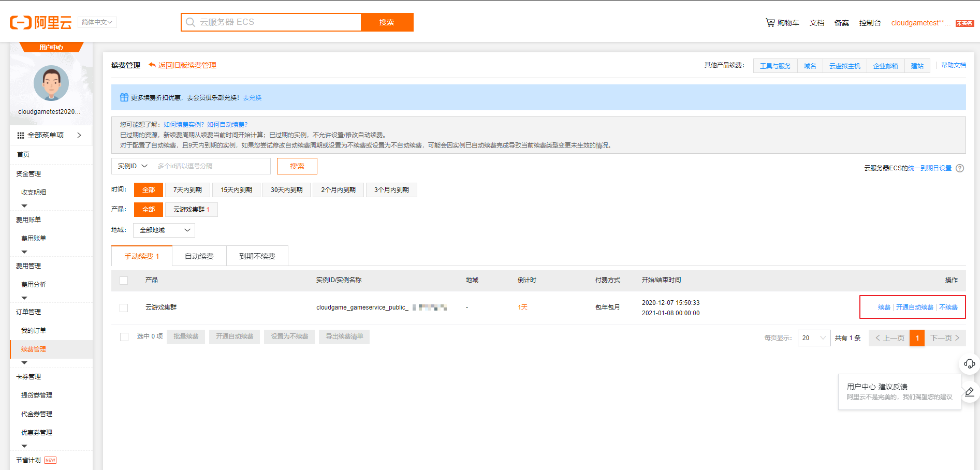Click the all menu items grid icon
Viewport: 980px width, 470px height.
point(21,135)
